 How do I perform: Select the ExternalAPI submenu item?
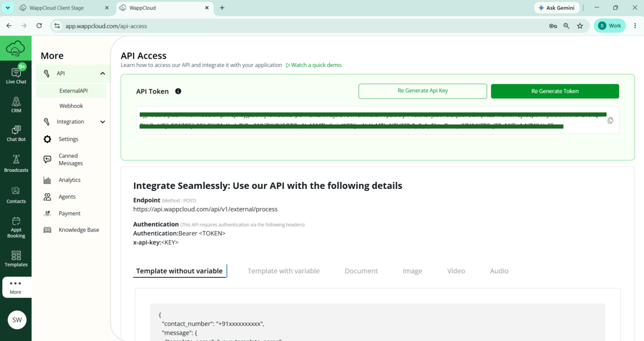(x=71, y=91)
